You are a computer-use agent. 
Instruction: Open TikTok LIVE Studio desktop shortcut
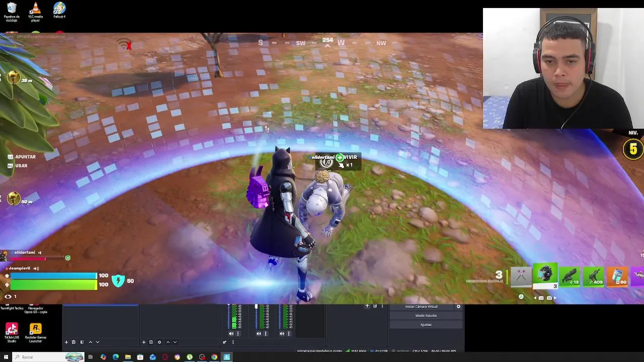12,333
